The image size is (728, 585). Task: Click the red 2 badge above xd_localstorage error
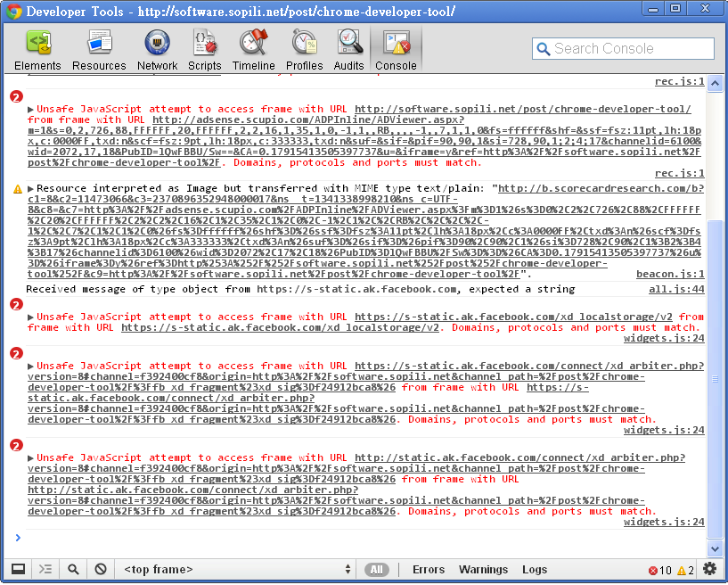click(x=16, y=304)
